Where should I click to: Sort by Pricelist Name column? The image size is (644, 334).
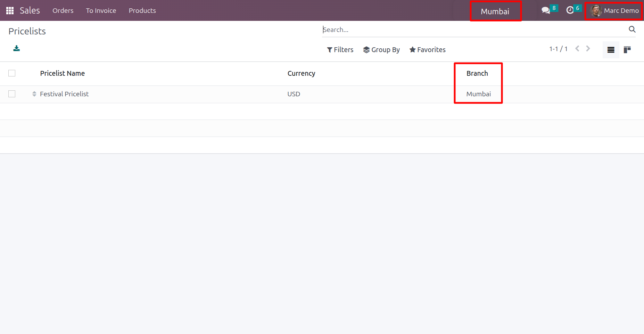point(63,73)
